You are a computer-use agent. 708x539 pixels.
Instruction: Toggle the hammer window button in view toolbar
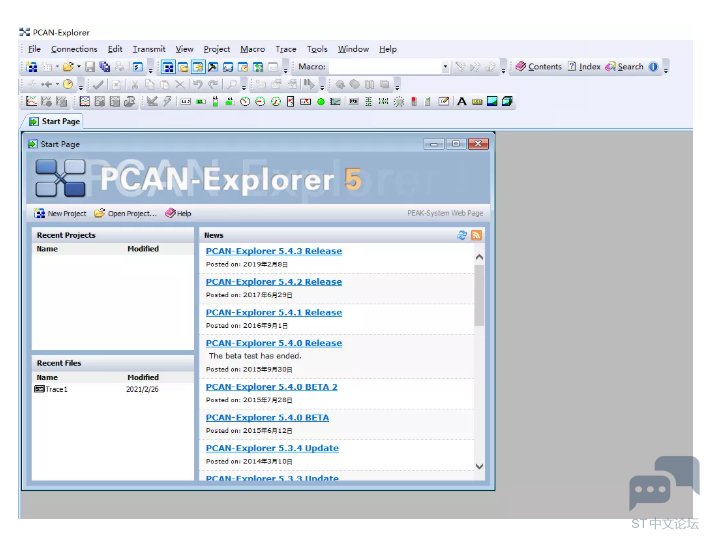(x=213, y=67)
